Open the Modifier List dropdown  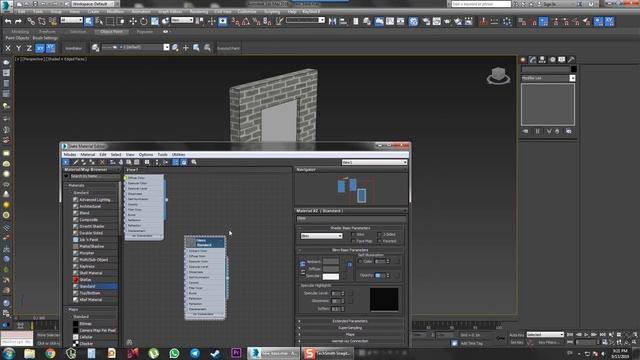tap(548, 78)
